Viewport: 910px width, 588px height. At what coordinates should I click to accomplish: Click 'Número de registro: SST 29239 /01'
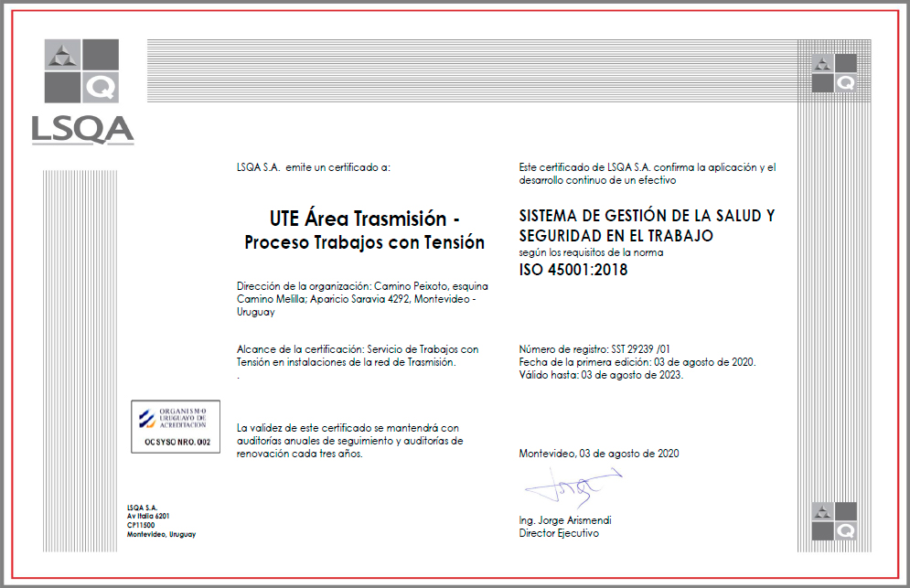pos(594,348)
